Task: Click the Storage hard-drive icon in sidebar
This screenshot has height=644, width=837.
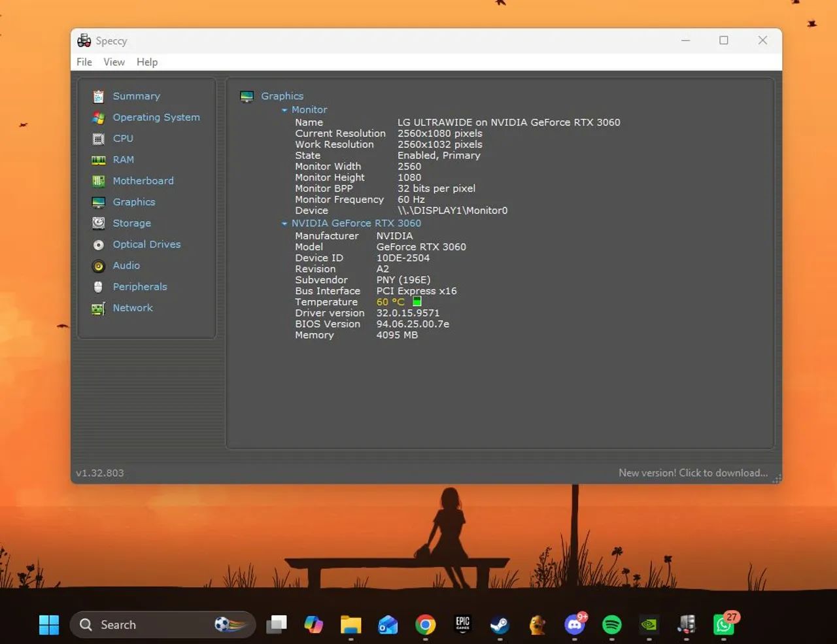Action: [98, 223]
